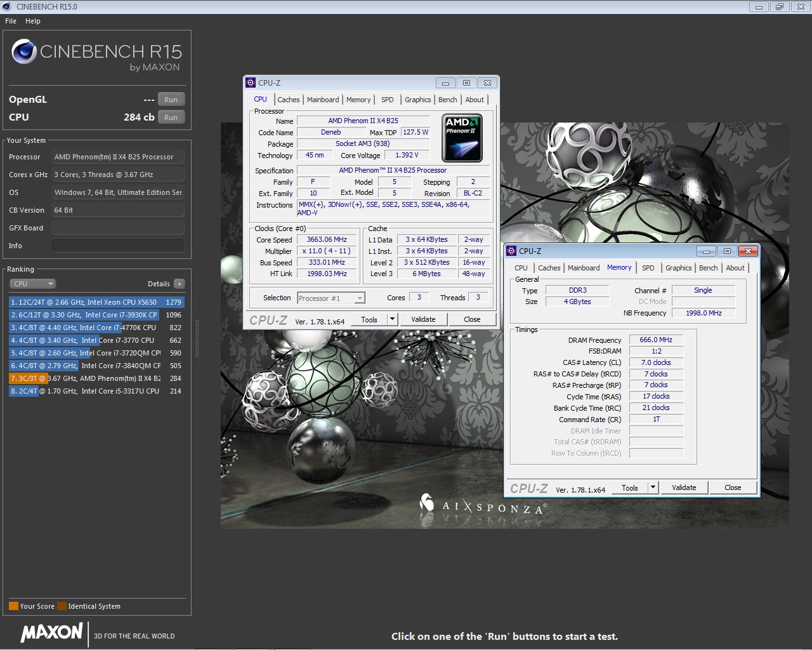The height and width of the screenshot is (650, 812).
Task: Select ranking entry Intel Xeon CPU X5650
Action: (x=96, y=302)
